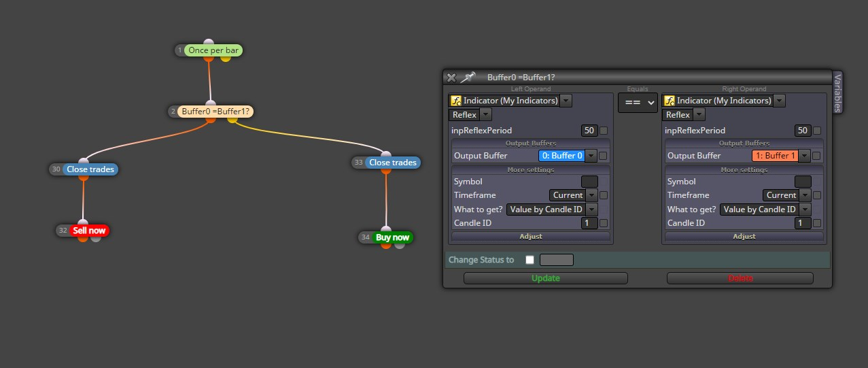
Task: Click left inpReflexPeriod value field
Action: (589, 131)
